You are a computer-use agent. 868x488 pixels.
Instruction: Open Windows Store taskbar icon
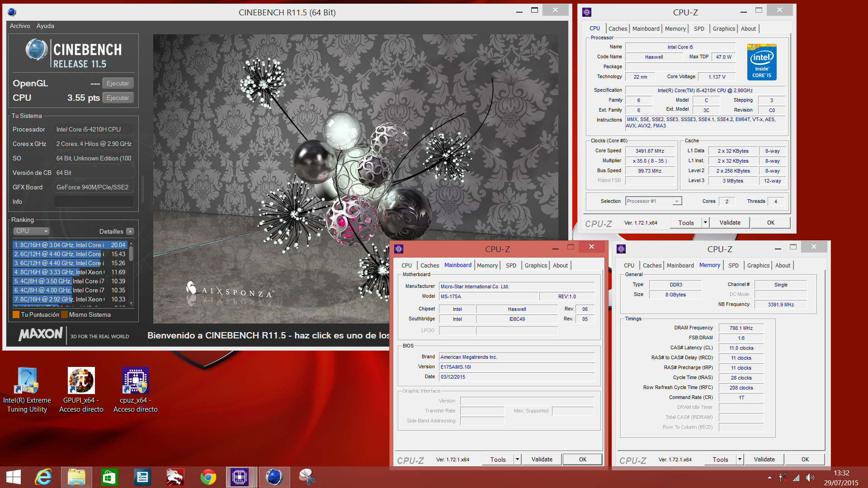click(109, 477)
